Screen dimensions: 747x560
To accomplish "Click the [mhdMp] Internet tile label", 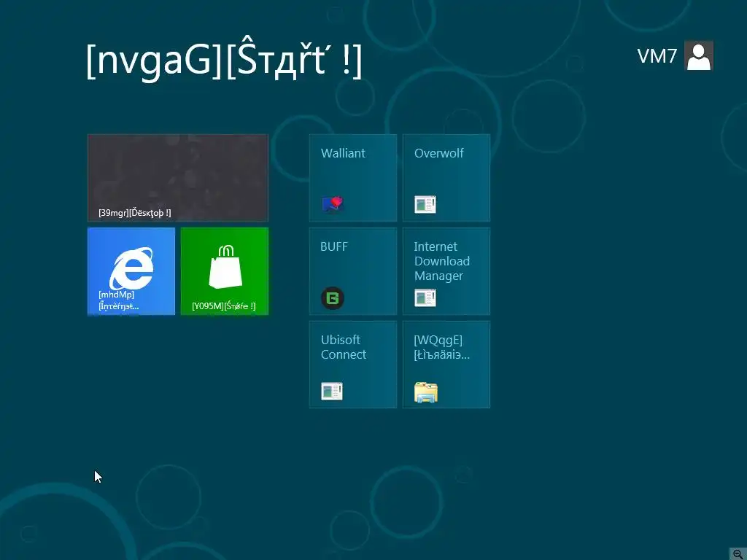I will tap(119, 300).
